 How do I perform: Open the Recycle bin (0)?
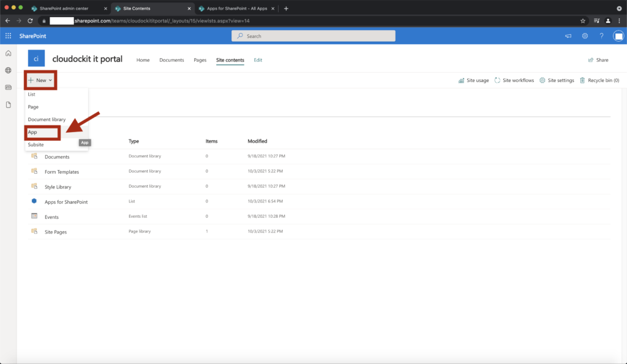coord(599,80)
